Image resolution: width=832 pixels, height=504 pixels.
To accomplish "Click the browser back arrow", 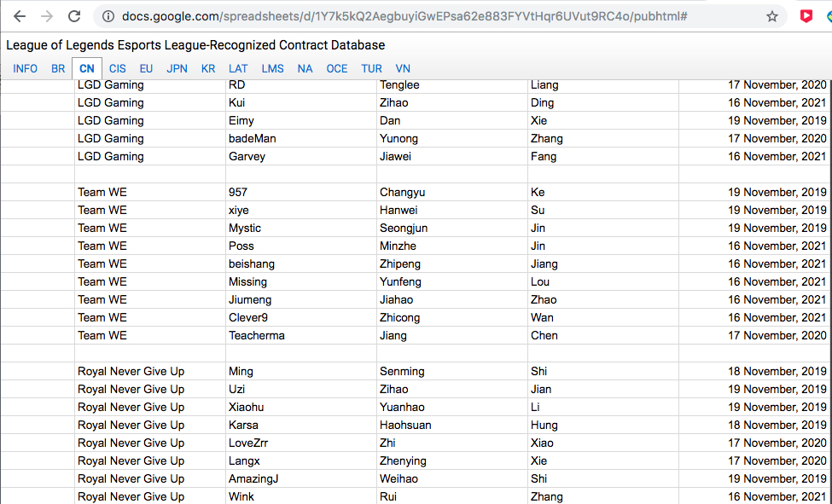I will (x=19, y=16).
